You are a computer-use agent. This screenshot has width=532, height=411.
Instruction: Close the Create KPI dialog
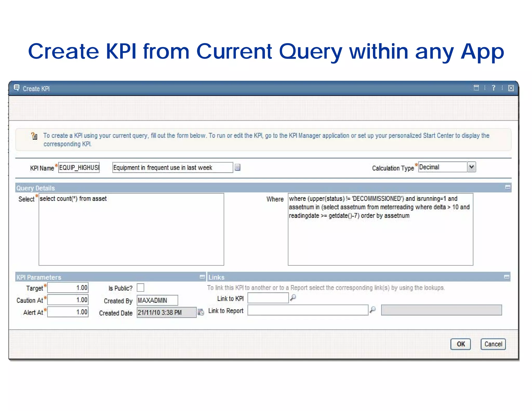click(x=511, y=88)
